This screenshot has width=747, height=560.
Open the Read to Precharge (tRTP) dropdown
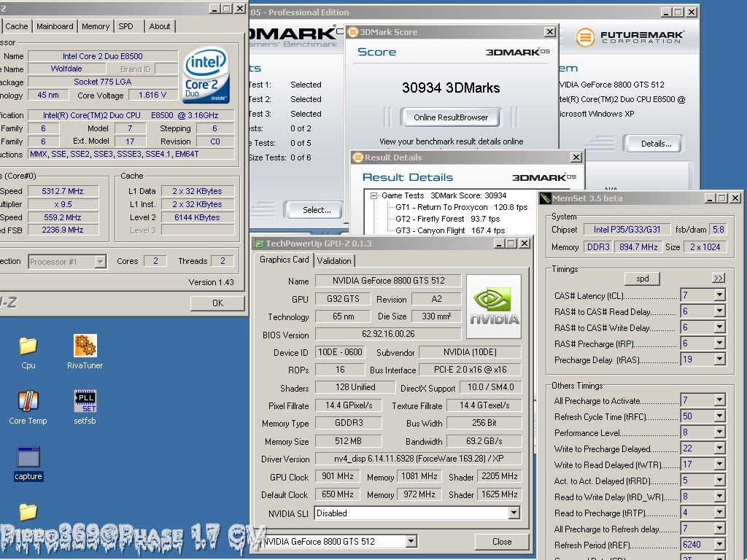(719, 513)
